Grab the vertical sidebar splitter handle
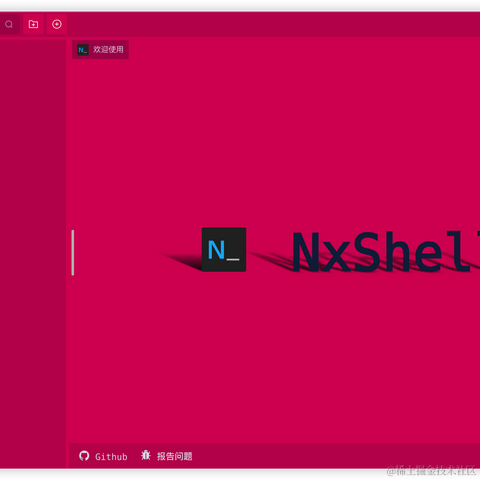 click(73, 253)
